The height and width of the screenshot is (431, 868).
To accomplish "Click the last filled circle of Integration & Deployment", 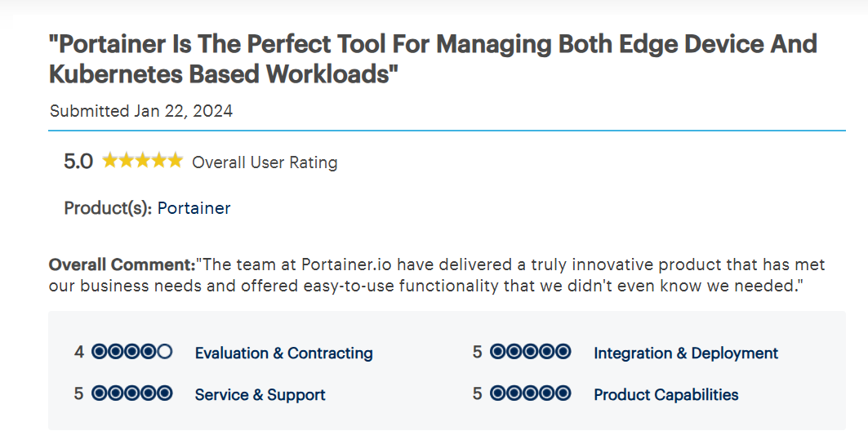I will click(563, 351).
